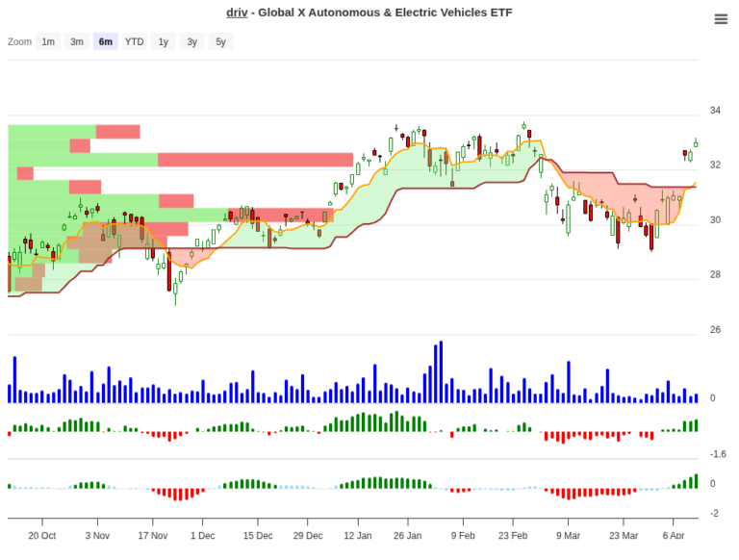Click the 17 Nov date axis label
The height and width of the screenshot is (560, 739).
point(153,536)
